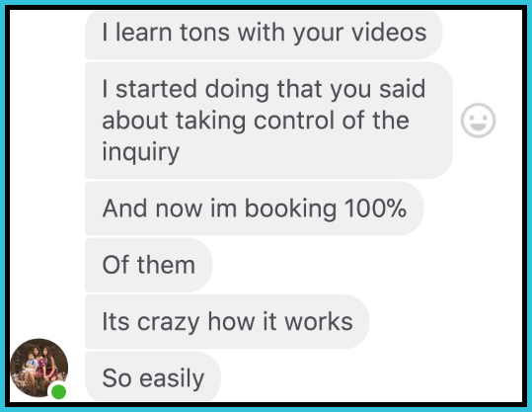Click the 'Of them' message bubble
532x412 pixels.
tap(149, 265)
